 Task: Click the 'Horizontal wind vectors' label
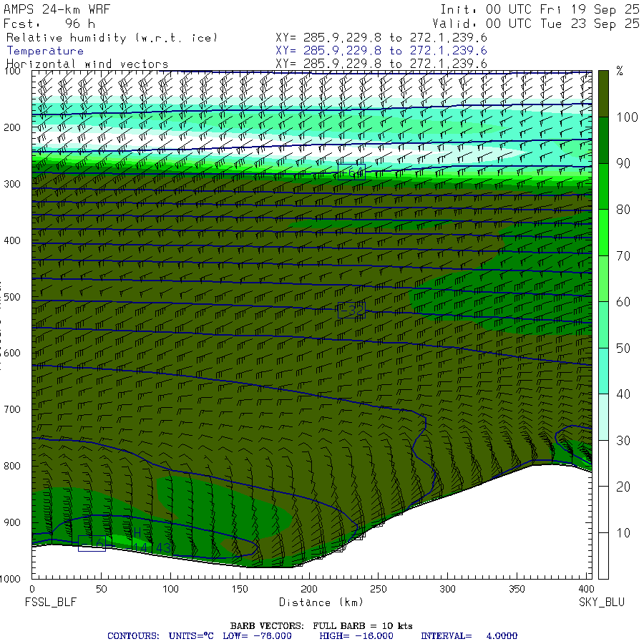(87, 64)
